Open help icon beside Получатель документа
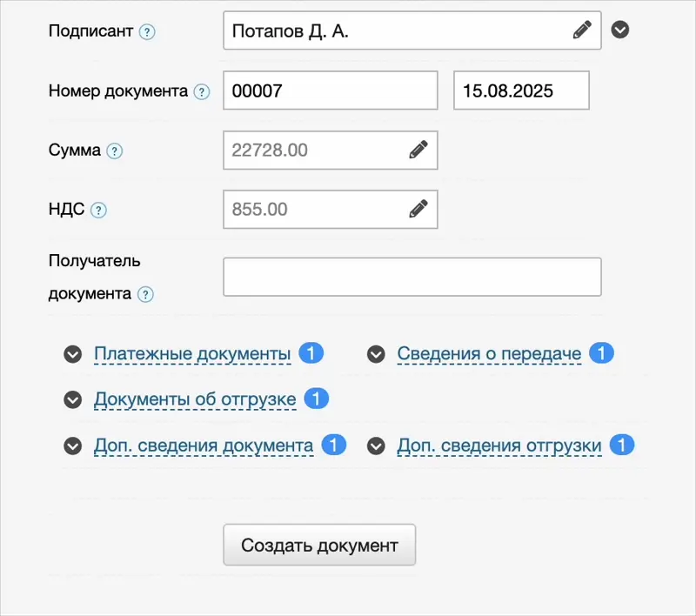Image resolution: width=696 pixels, height=616 pixels. tap(146, 294)
